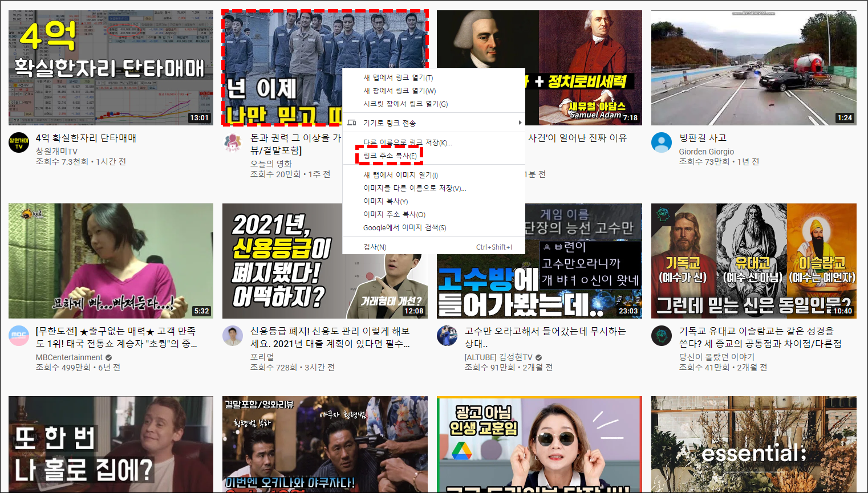868x493 pixels.
Task: Expand 기기로 링크 전송 submenu arrow
Action: tap(520, 123)
